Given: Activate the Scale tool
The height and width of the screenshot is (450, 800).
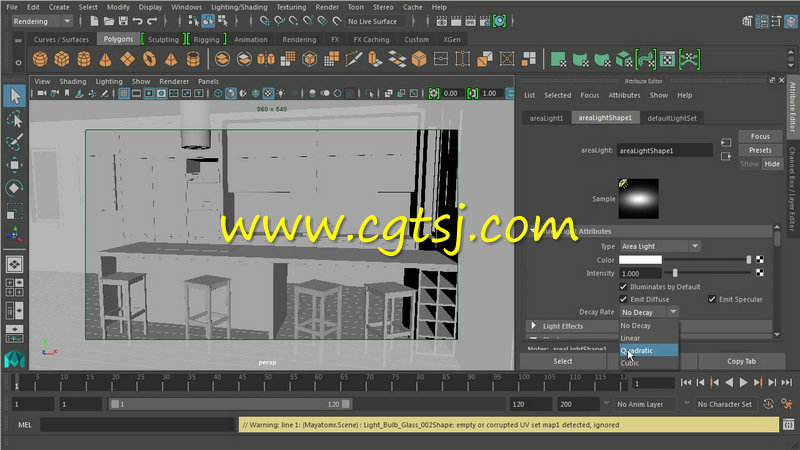Looking at the screenshot, I should (x=15, y=211).
